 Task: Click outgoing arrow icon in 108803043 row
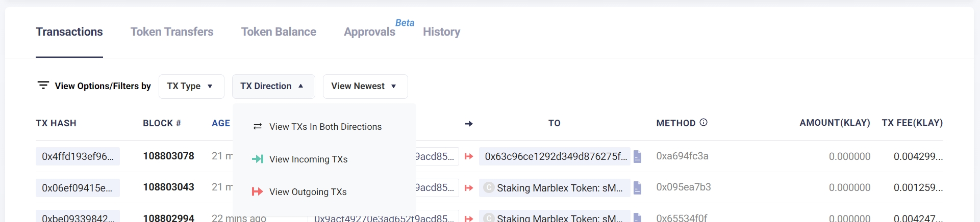469,188
